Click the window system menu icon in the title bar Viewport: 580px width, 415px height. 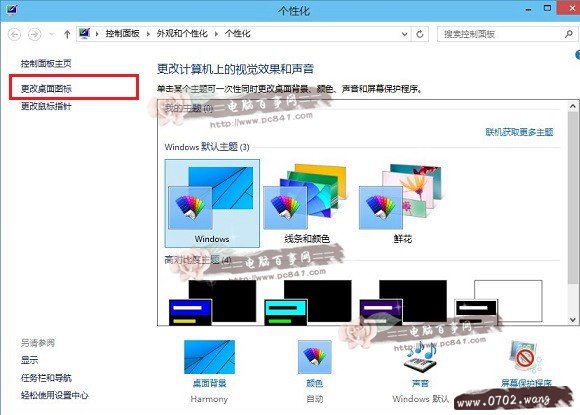[x=11, y=9]
